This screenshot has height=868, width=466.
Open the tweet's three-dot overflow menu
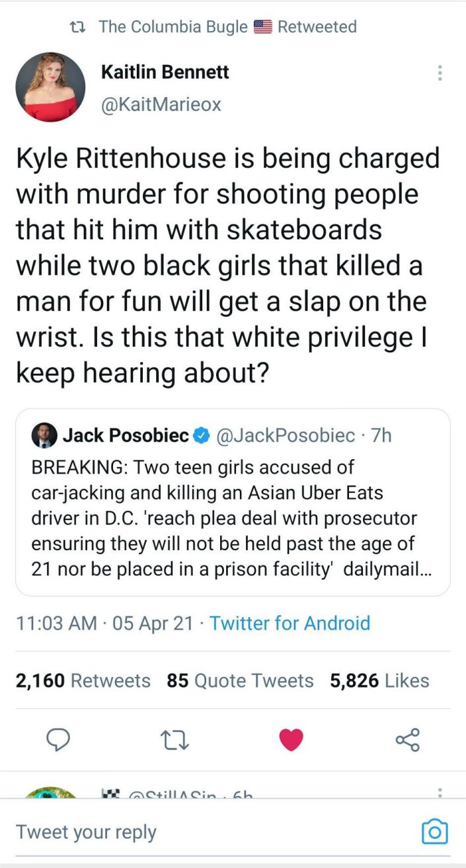[440, 73]
